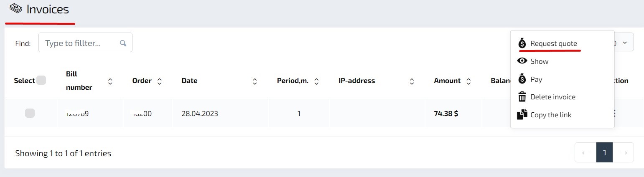Go to page 1 in the pagination
The width and height of the screenshot is (644, 177).
tap(604, 152)
